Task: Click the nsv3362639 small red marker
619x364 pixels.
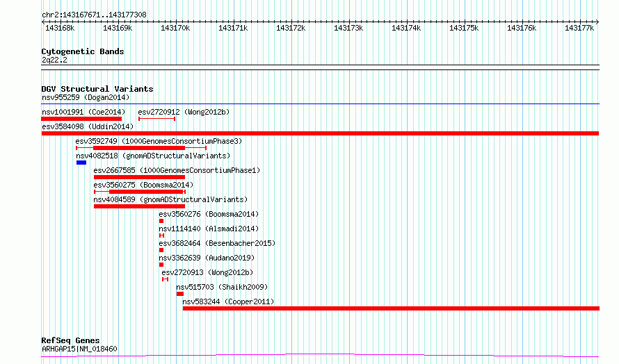Action: coord(161,265)
